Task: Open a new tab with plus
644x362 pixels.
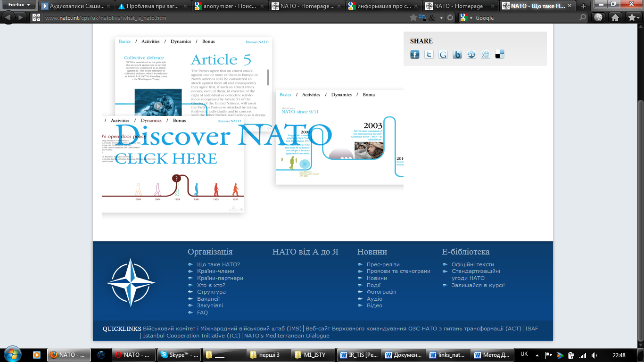Action: [x=584, y=6]
